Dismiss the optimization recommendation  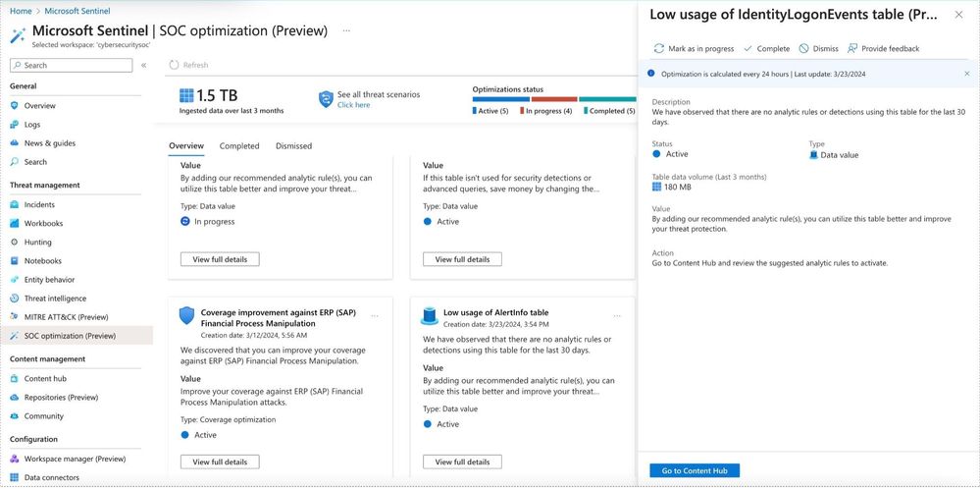pos(819,49)
